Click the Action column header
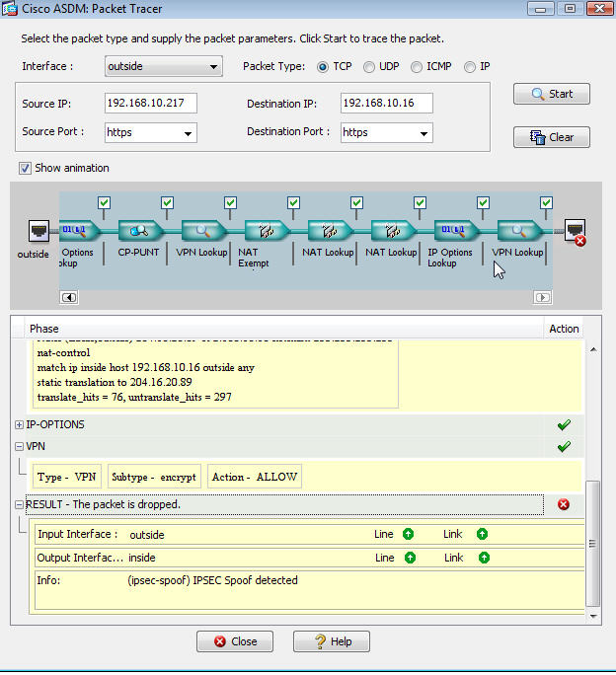The image size is (616, 675). click(x=564, y=329)
